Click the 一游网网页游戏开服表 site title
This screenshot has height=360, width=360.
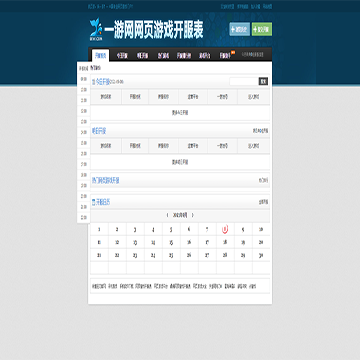coord(154,30)
